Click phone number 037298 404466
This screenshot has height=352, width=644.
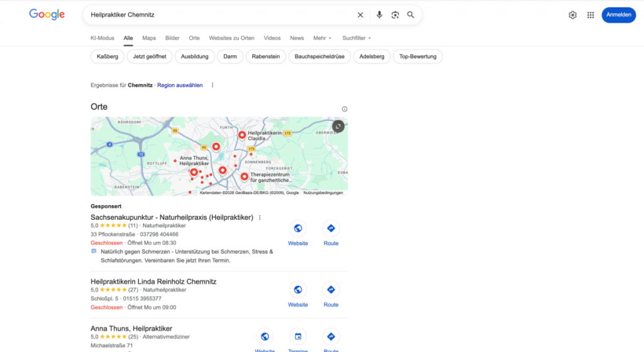159,234
